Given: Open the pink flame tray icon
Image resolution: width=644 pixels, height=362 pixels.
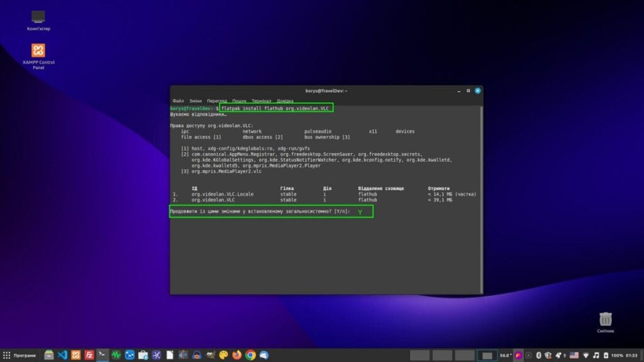Looking at the screenshot, I should (x=519, y=355).
